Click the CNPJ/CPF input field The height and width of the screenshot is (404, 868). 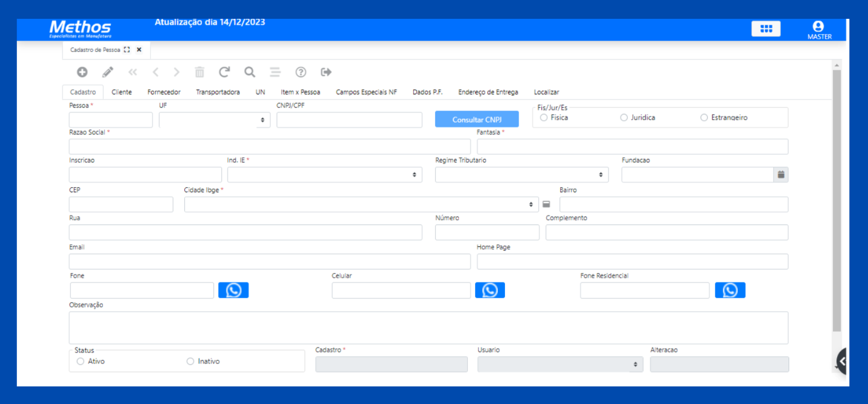[x=349, y=120]
